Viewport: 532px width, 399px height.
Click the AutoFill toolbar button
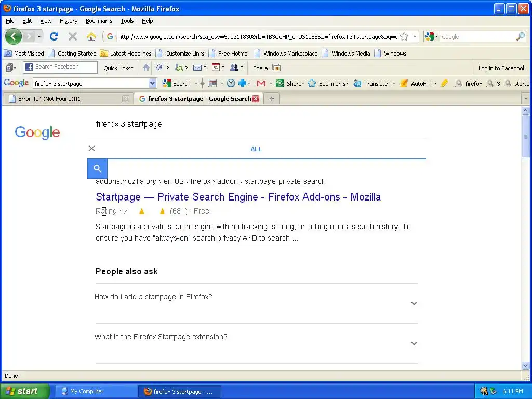(x=415, y=84)
